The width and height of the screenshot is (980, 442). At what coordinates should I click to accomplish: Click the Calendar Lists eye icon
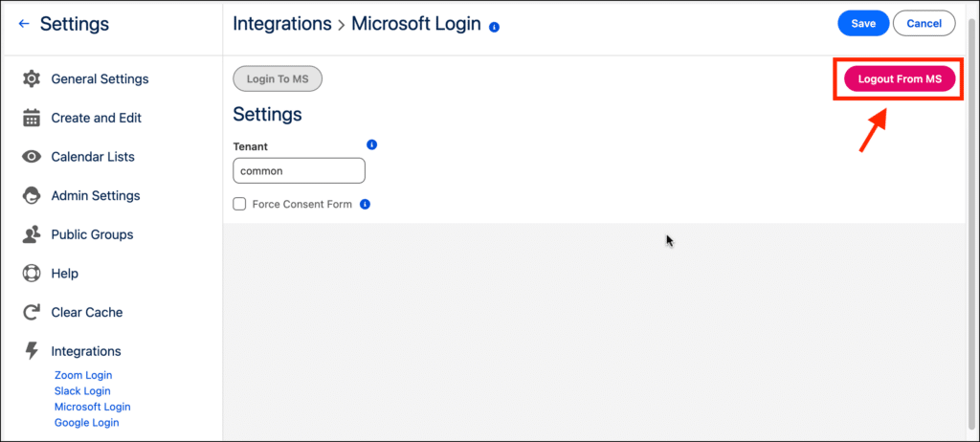[x=32, y=157]
